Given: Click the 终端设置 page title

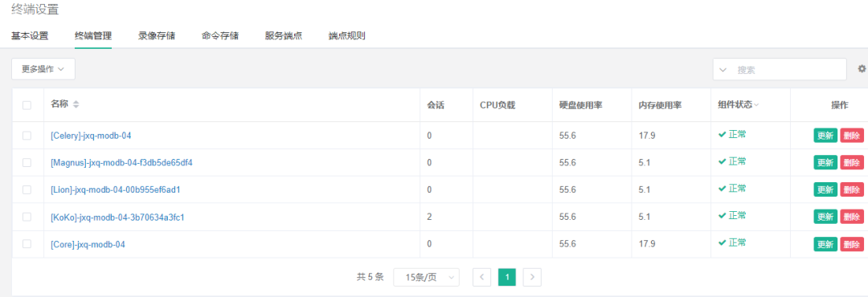Looking at the screenshot, I should 35,10.
